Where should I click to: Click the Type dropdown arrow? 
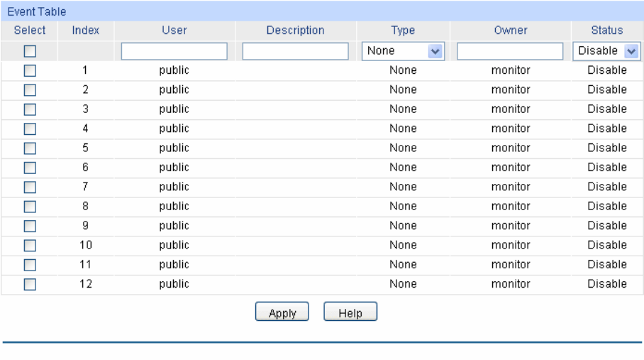coord(435,51)
